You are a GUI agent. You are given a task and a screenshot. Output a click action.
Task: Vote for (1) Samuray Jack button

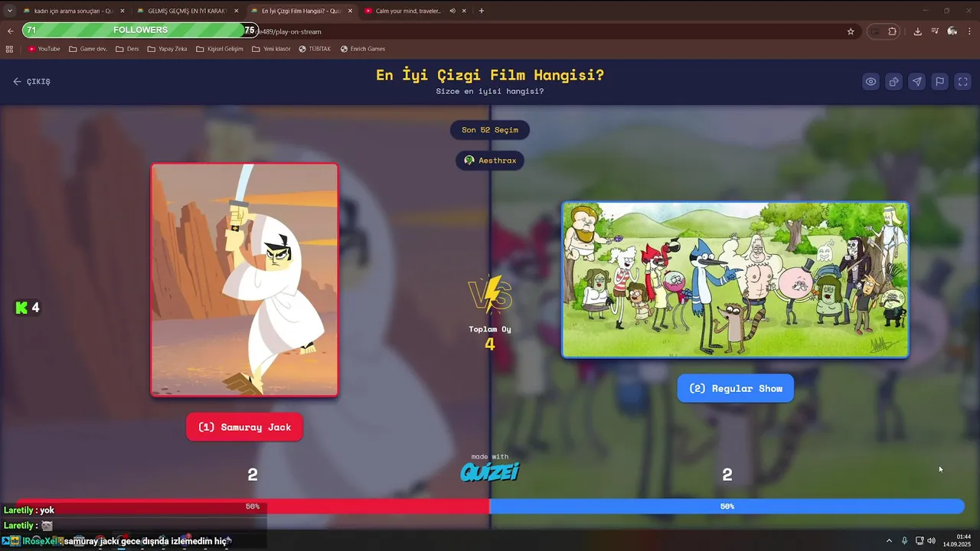[x=244, y=427]
